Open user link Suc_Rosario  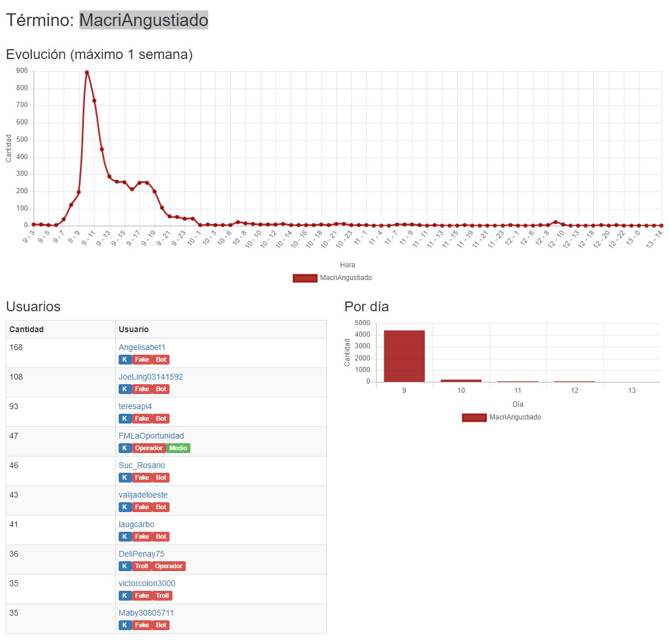tap(142, 465)
